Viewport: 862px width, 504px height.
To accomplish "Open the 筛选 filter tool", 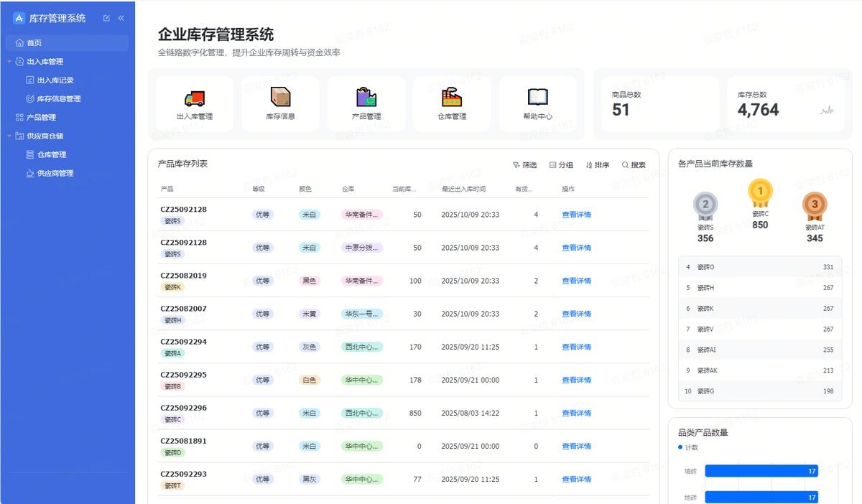I will pos(525,165).
